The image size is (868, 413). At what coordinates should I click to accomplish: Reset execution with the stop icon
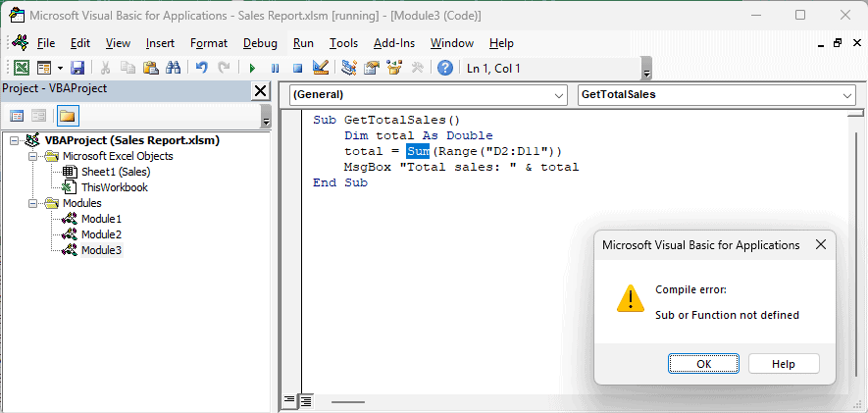pyautogui.click(x=298, y=68)
